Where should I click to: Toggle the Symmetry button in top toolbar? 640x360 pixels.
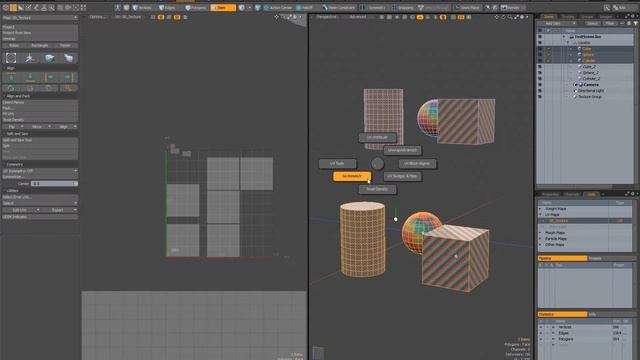pyautogui.click(x=373, y=8)
